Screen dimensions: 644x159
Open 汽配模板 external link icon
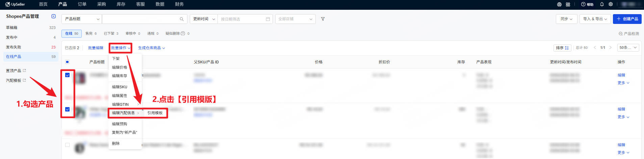pos(24,80)
